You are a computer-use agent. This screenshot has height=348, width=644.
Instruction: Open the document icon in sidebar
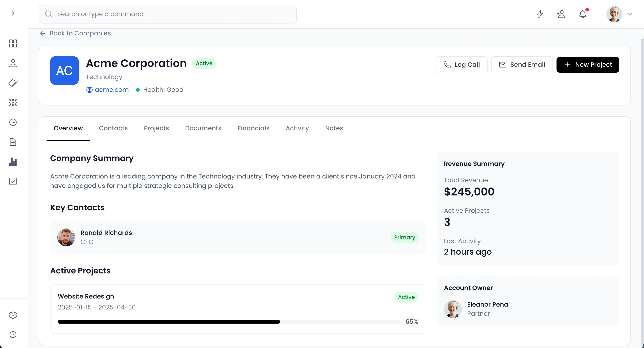click(x=13, y=142)
